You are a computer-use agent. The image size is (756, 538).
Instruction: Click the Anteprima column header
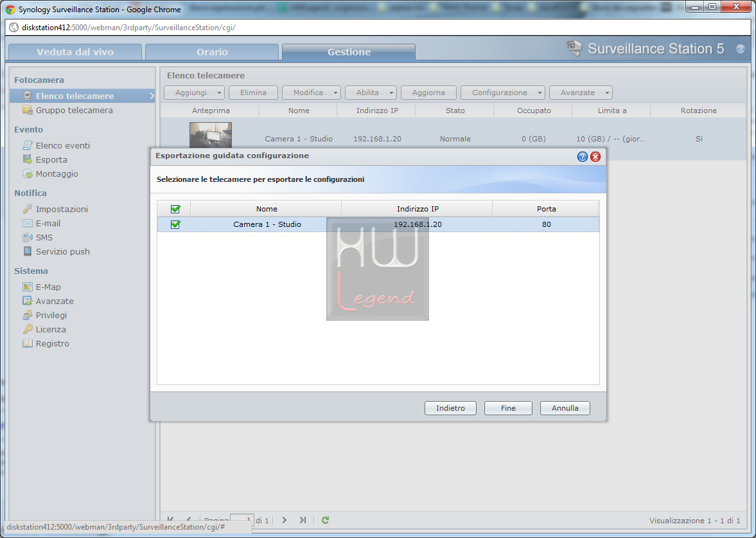211,111
